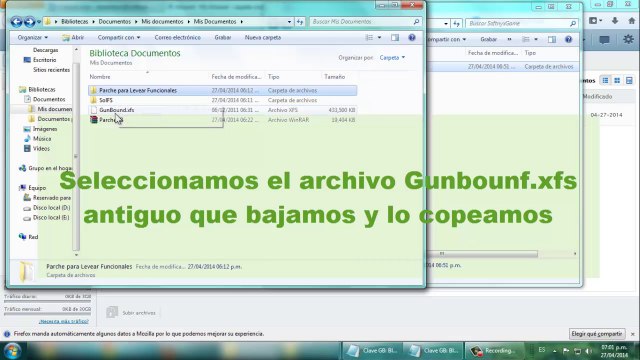This screenshot has height=360, width=640.
Task: Click horizontal scrollbar in back window
Action: 482,254
